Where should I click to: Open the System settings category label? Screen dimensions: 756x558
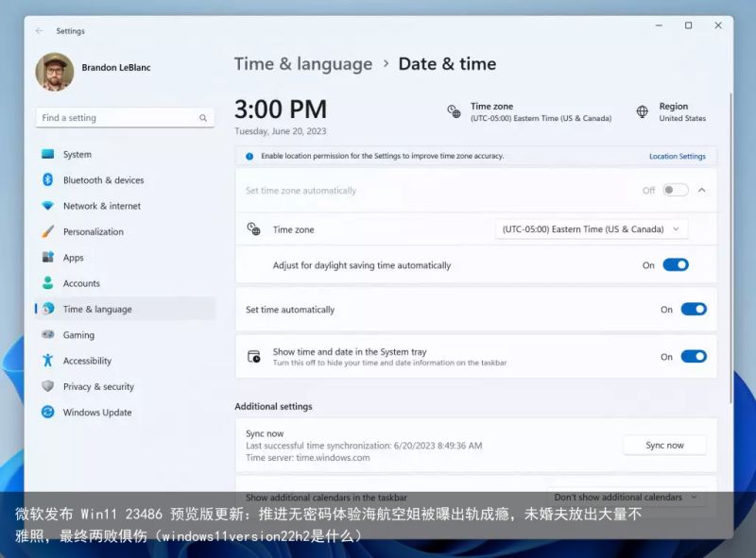pos(77,154)
